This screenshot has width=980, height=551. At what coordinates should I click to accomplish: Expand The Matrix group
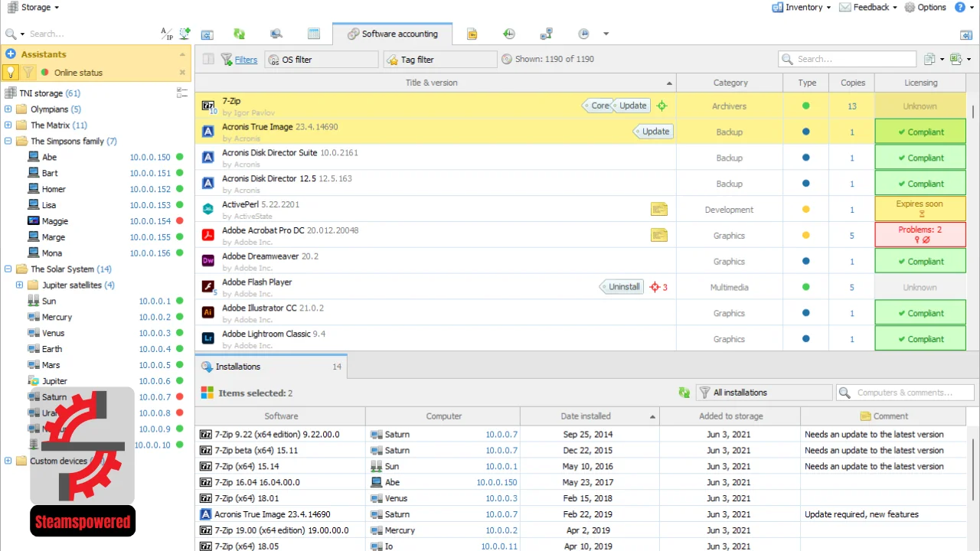tap(8, 126)
